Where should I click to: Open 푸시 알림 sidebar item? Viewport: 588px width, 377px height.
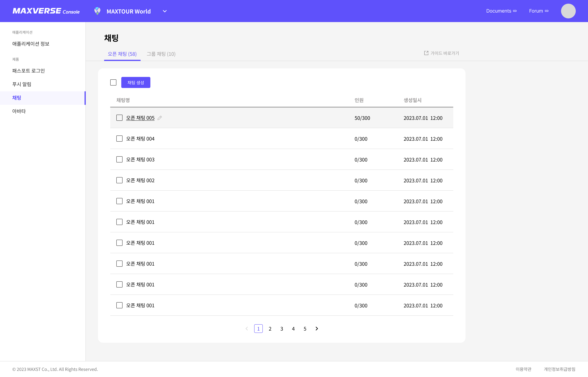coord(22,84)
